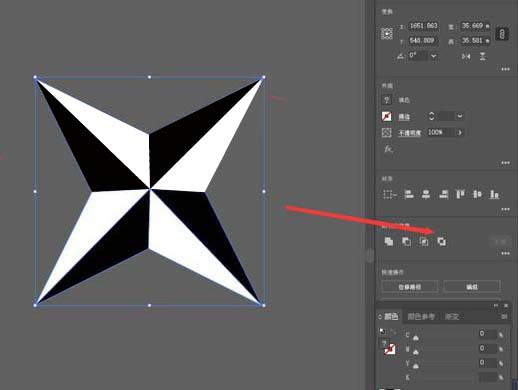Click the Pathfinder exclude icon

(442, 241)
